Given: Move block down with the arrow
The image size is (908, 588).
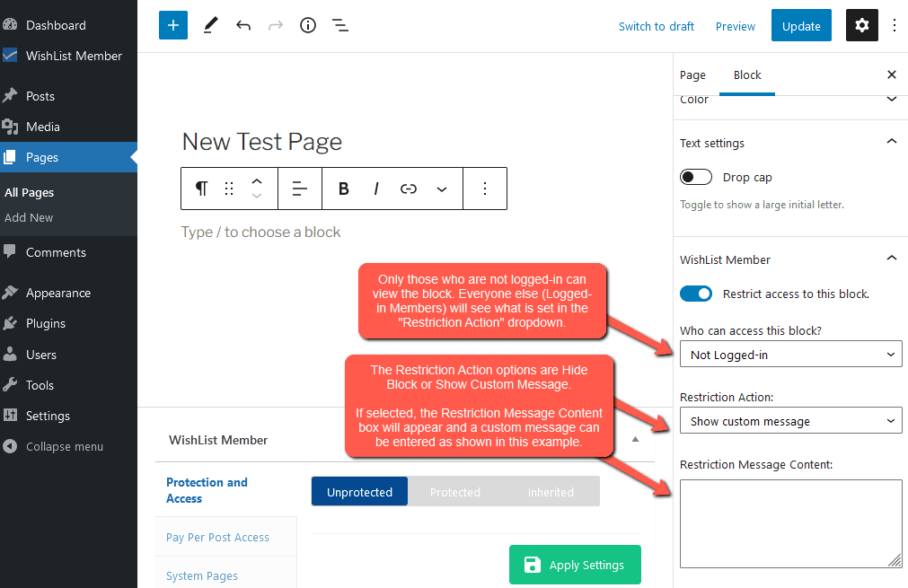Looking at the screenshot, I should tap(257, 197).
